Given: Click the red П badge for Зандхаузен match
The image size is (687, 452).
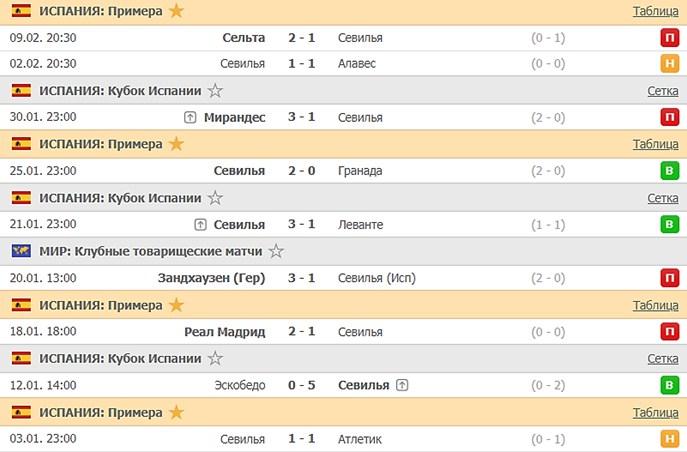Looking at the screenshot, I should coord(668,278).
